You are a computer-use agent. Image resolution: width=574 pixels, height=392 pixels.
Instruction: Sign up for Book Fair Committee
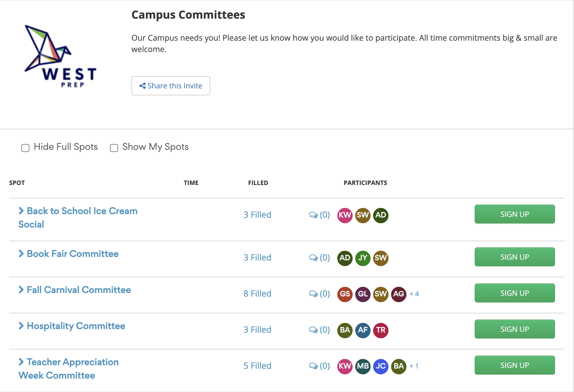coord(515,257)
